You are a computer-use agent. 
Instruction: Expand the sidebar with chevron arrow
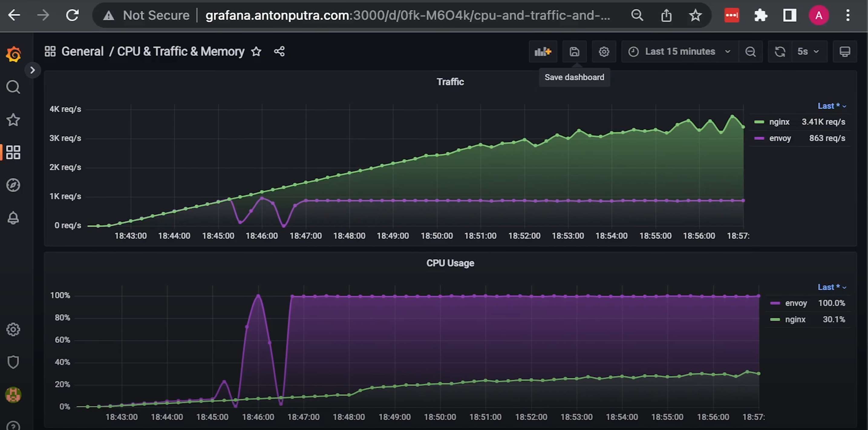[32, 70]
